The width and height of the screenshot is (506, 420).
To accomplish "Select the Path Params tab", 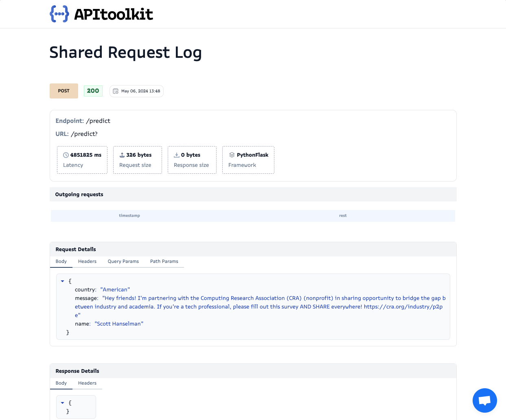I will [x=164, y=261].
